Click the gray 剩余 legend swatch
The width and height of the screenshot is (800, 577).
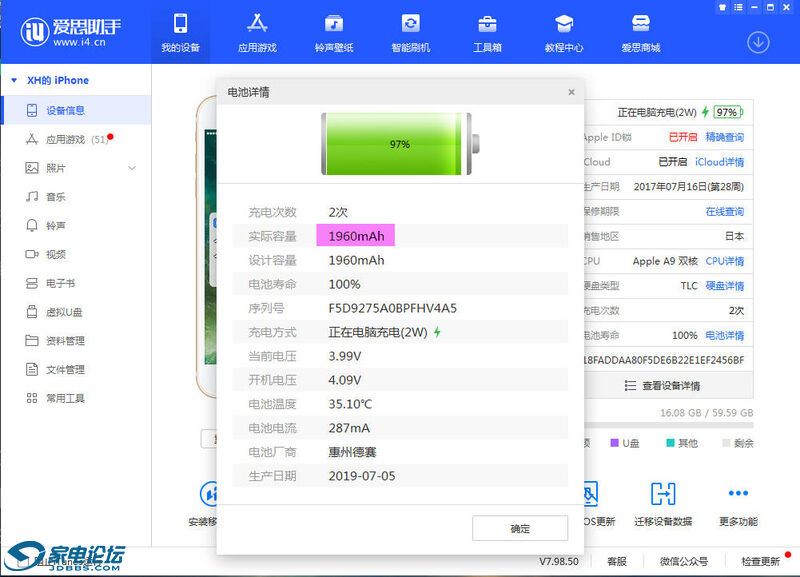tap(726, 442)
